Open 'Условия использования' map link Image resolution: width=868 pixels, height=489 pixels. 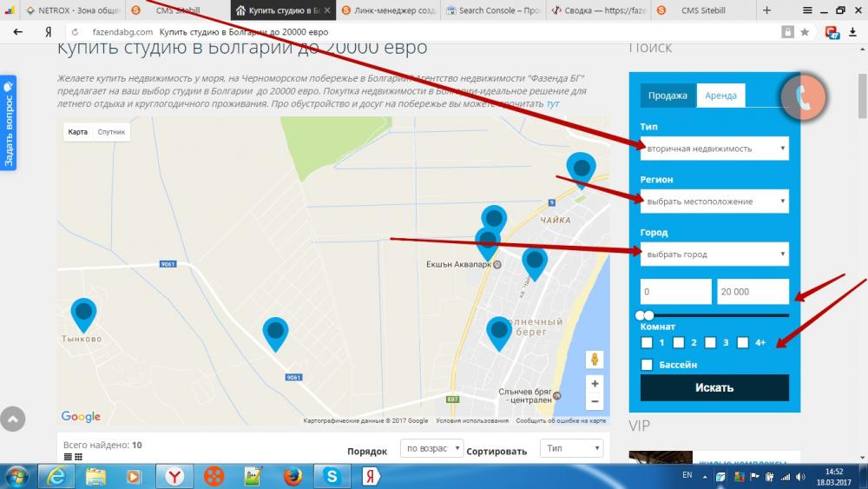tap(471, 421)
